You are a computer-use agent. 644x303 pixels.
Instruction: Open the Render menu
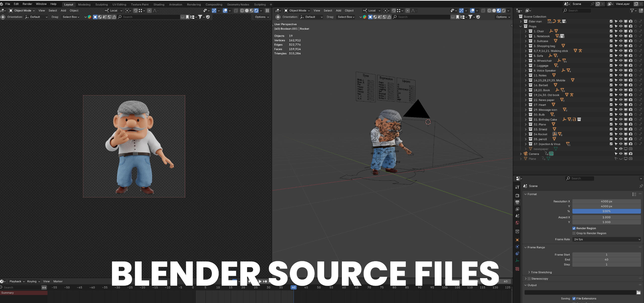coord(27,4)
